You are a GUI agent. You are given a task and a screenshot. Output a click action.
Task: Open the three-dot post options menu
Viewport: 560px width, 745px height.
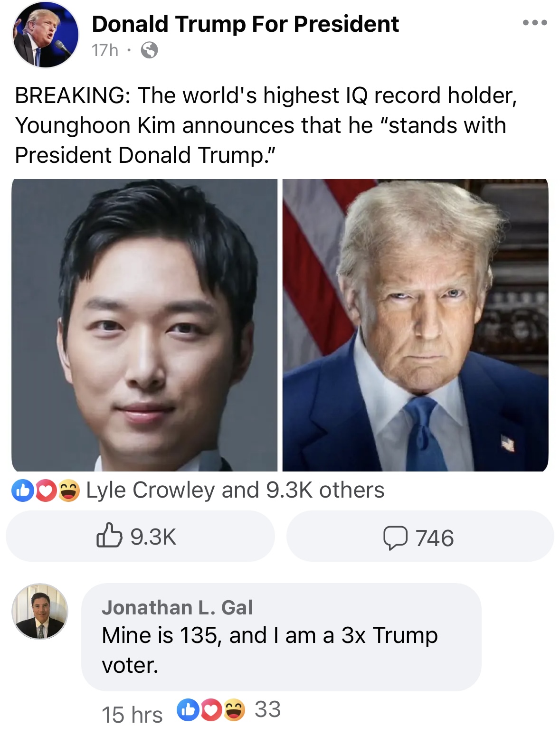535,23
